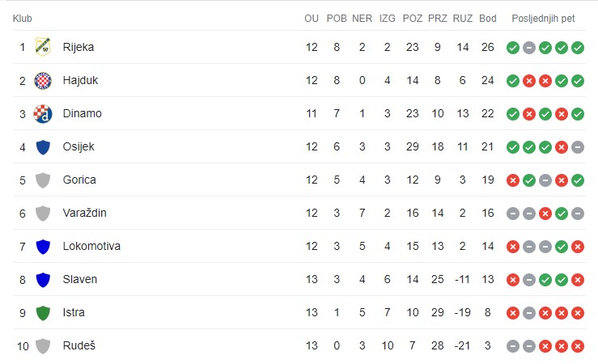
Task: Click Gorica's grey shield icon
Action: (43, 180)
